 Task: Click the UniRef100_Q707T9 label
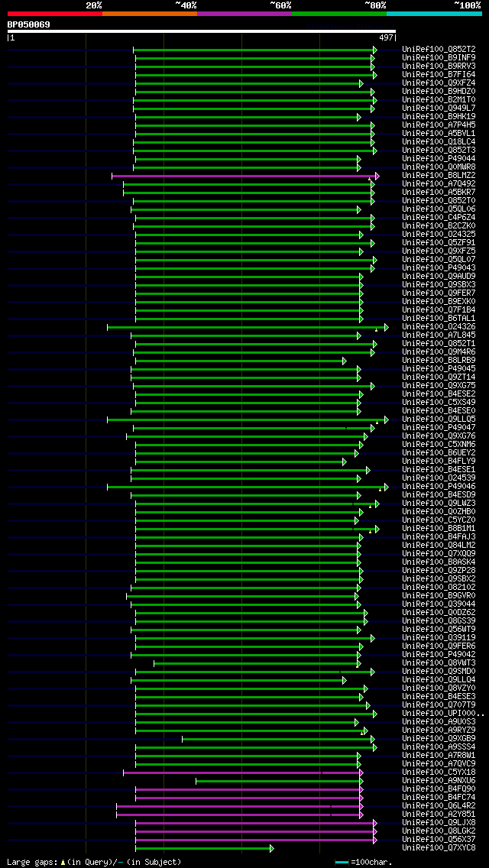pos(439,705)
